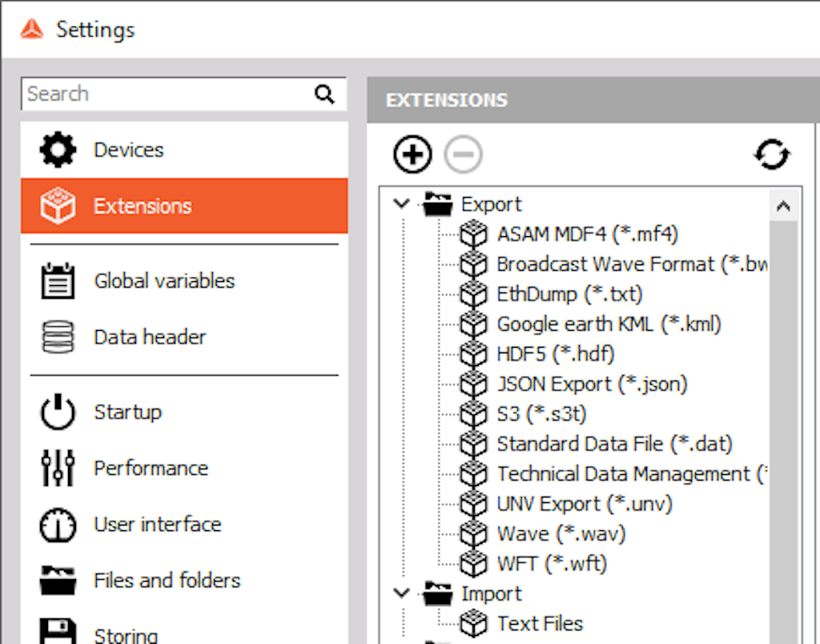Click the Performance sliders icon

(58, 468)
